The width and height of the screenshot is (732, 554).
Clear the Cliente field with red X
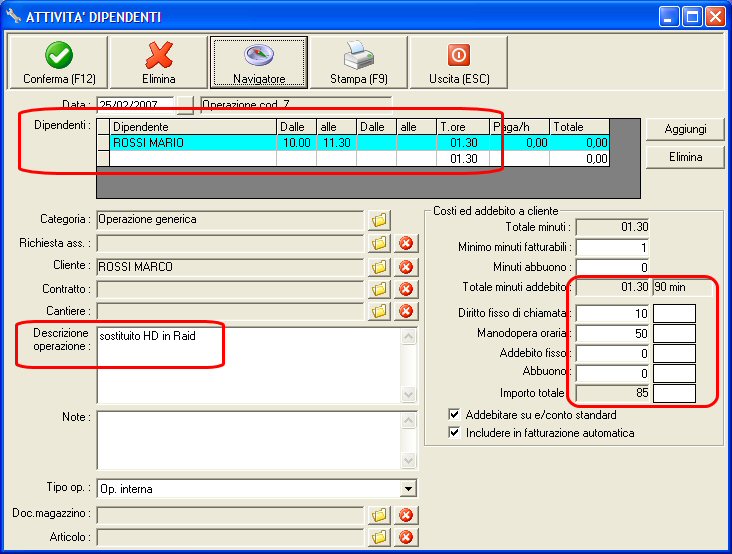(406, 266)
